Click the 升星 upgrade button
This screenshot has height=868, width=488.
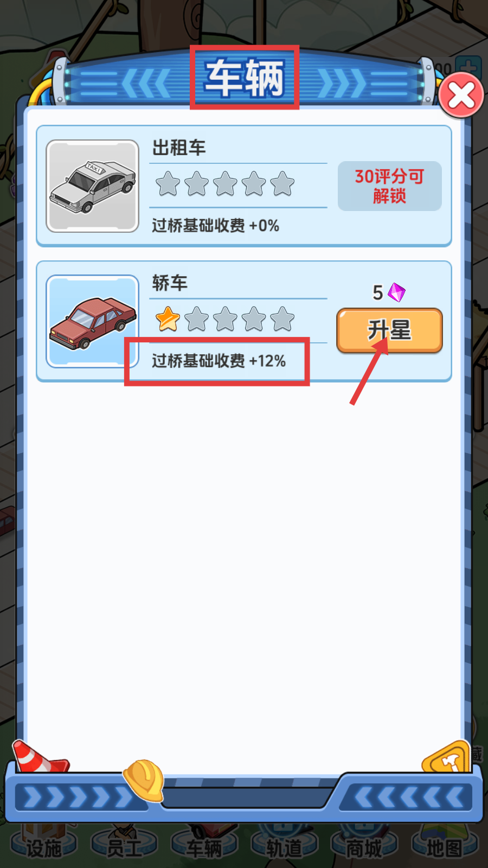click(389, 330)
